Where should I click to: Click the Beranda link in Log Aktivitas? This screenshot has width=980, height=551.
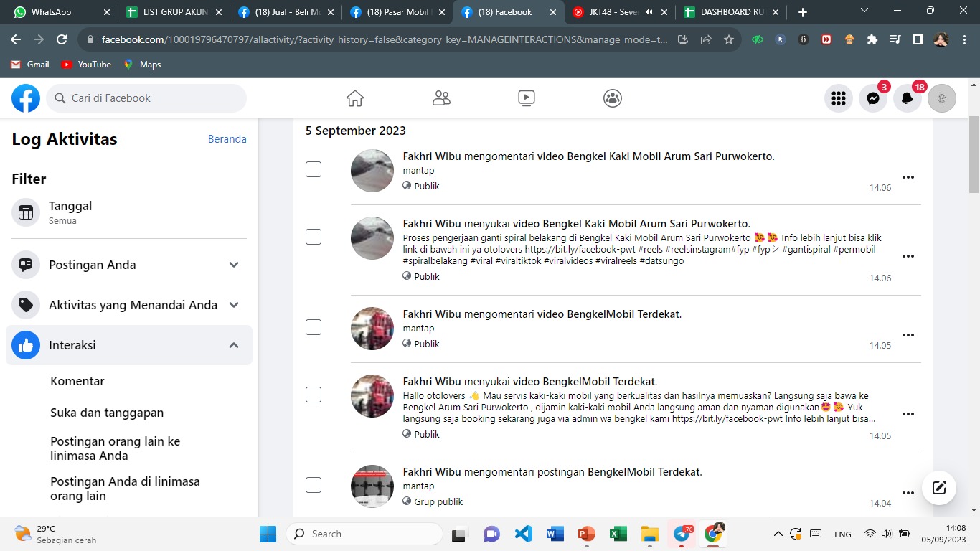click(x=227, y=139)
